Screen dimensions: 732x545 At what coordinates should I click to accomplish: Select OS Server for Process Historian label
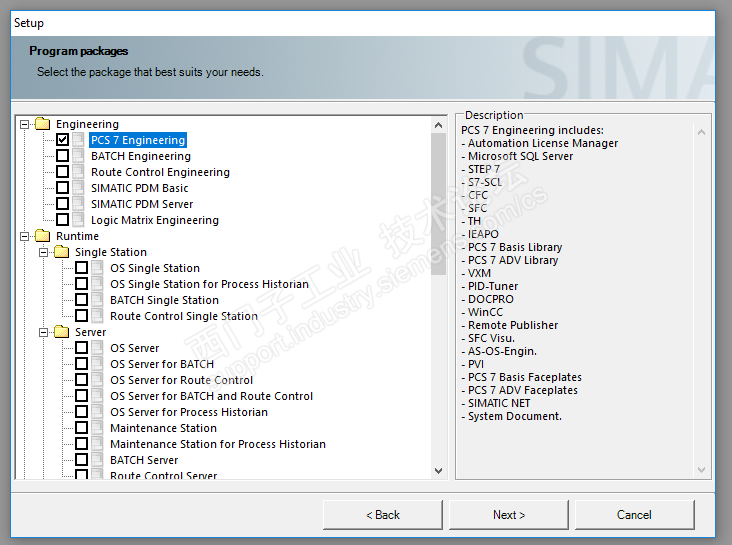[x=189, y=412]
